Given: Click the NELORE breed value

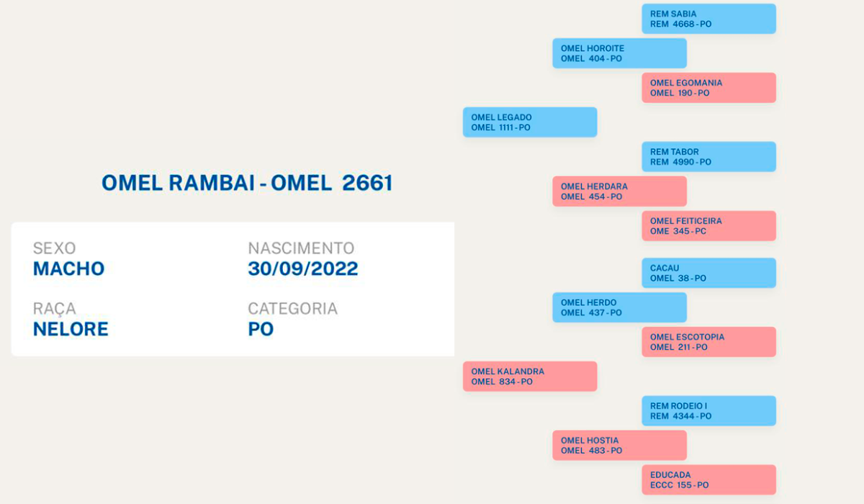Looking at the screenshot, I should click(x=71, y=330).
